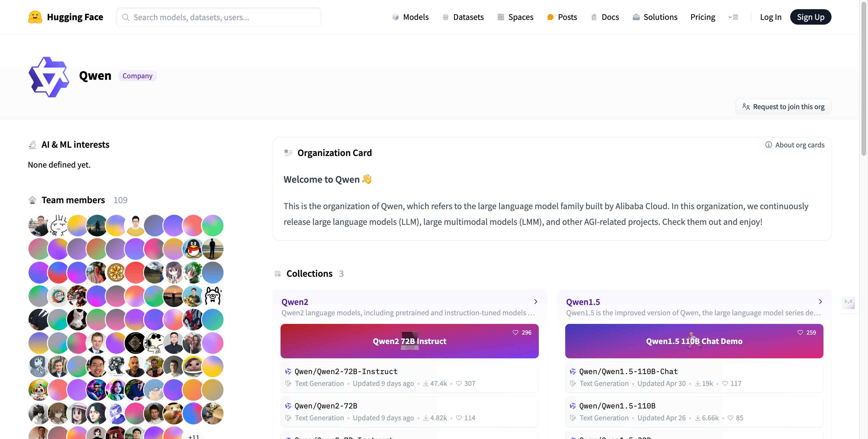
Task: Click the Log In link
Action: point(771,17)
